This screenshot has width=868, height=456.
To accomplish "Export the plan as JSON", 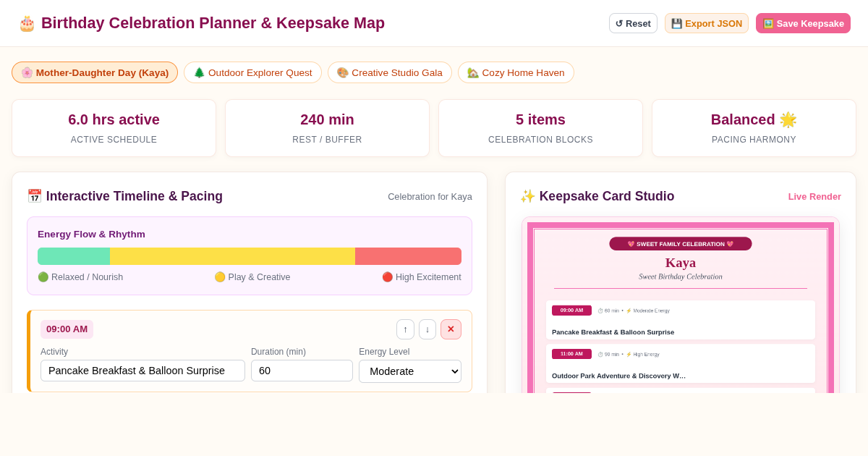I will tap(707, 23).
